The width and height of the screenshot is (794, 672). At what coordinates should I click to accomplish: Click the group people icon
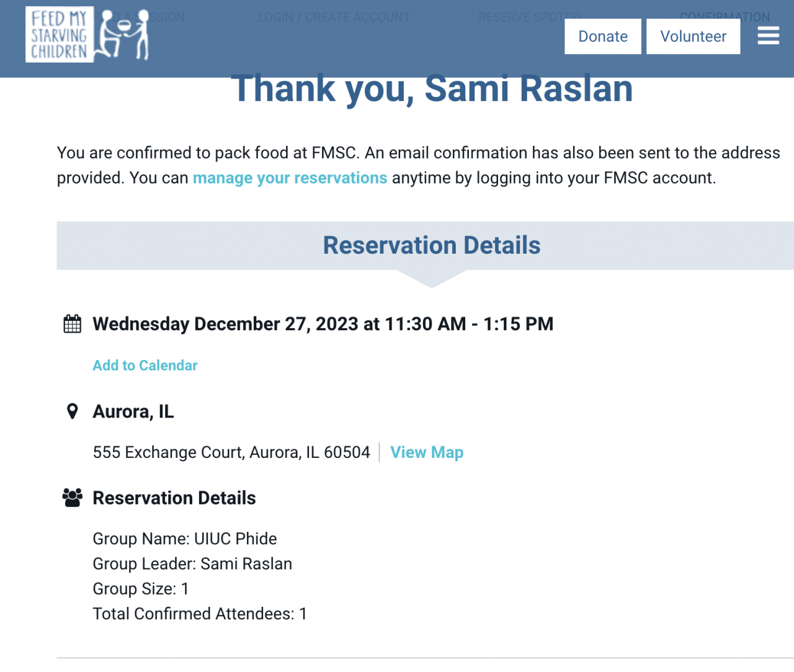(73, 498)
